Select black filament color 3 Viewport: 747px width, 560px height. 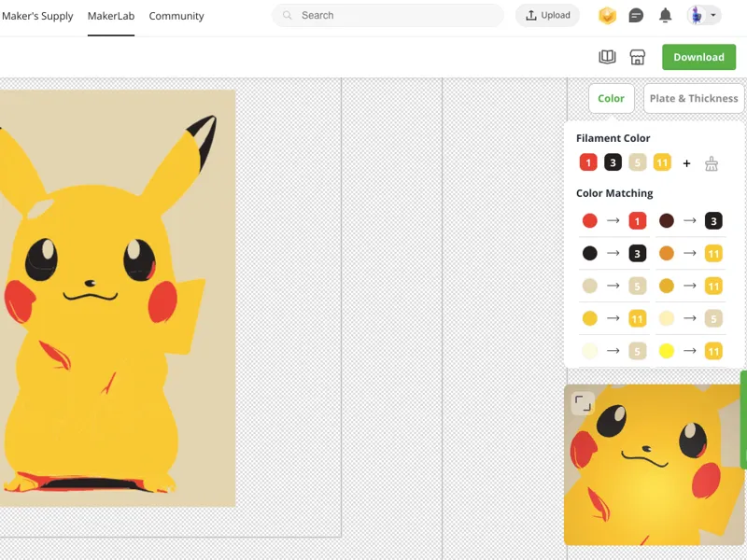point(613,162)
